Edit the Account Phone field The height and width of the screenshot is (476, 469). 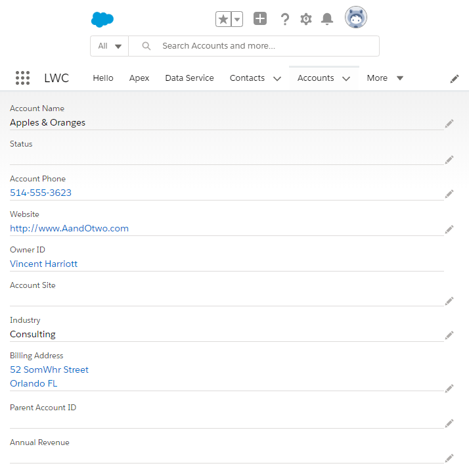pyautogui.click(x=449, y=194)
